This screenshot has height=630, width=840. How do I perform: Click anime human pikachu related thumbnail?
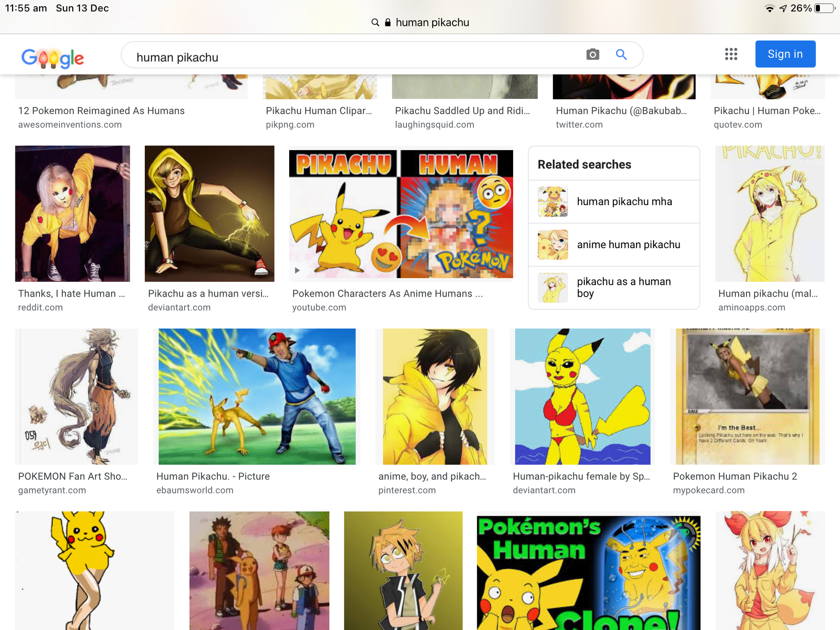click(553, 245)
